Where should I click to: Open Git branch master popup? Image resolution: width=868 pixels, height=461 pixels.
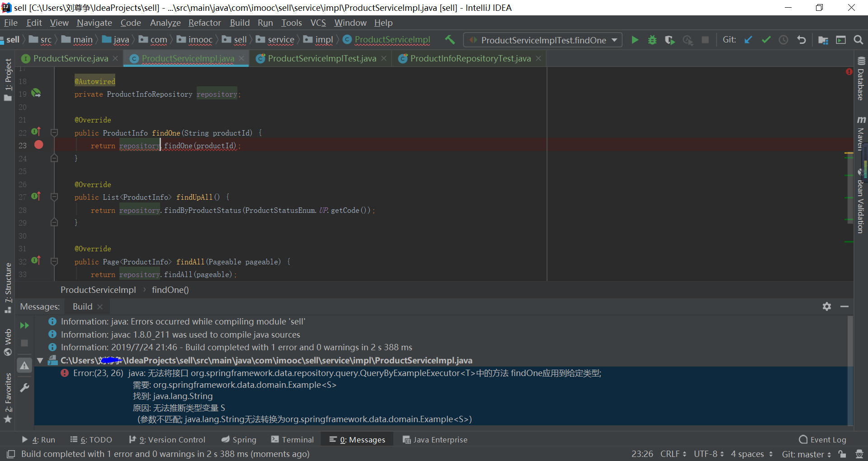(807, 454)
